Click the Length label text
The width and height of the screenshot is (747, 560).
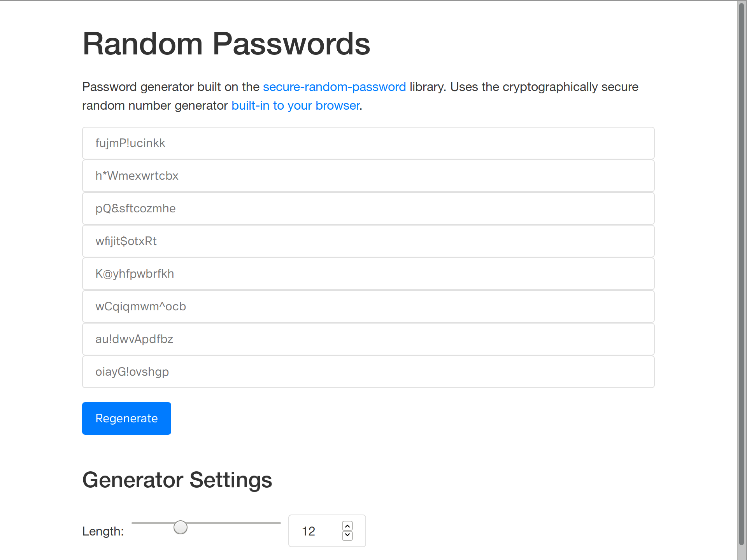click(103, 531)
